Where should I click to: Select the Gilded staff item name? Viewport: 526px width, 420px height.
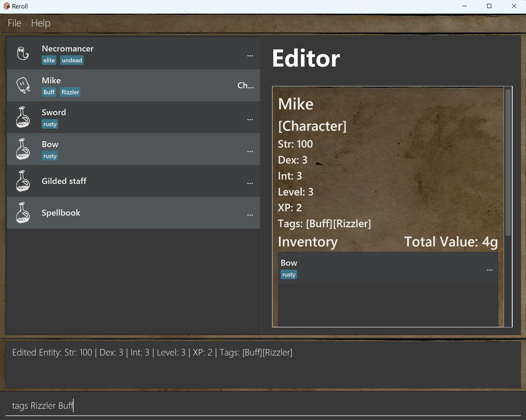coord(64,181)
